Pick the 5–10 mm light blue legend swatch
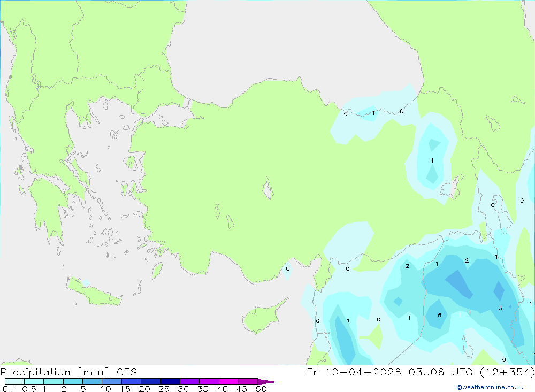This screenshot has width=535, height=392. coord(93,381)
